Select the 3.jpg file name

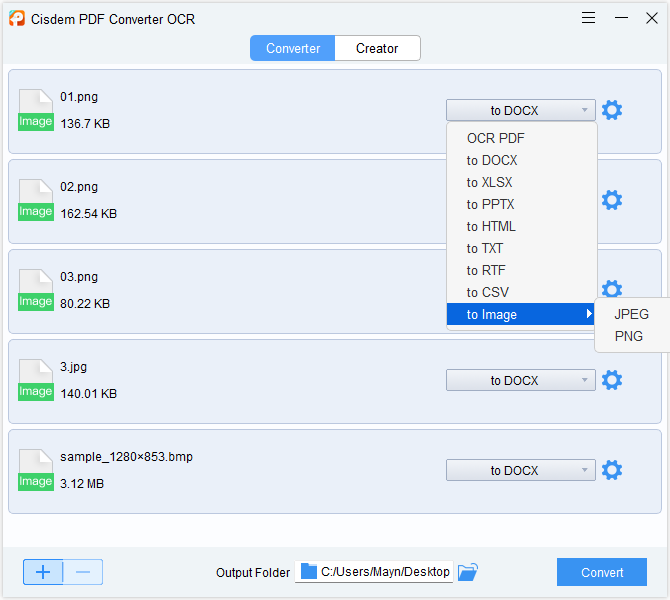[73, 367]
